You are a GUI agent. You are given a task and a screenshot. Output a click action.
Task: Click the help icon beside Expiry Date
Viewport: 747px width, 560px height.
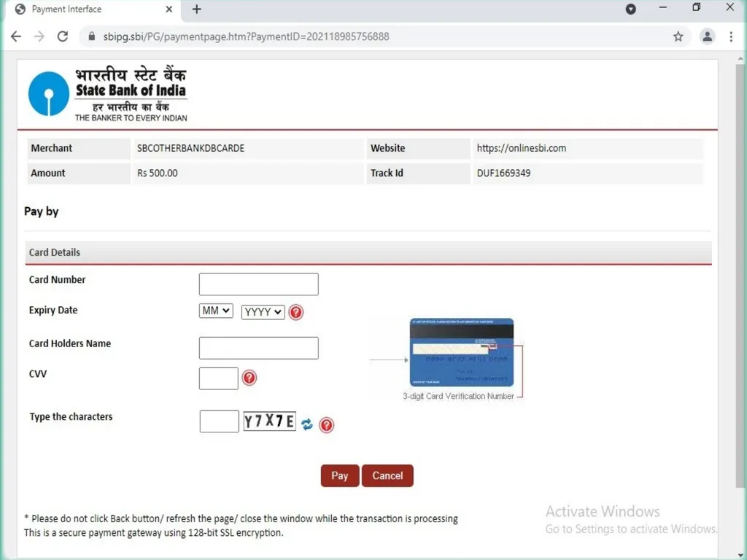(x=296, y=312)
